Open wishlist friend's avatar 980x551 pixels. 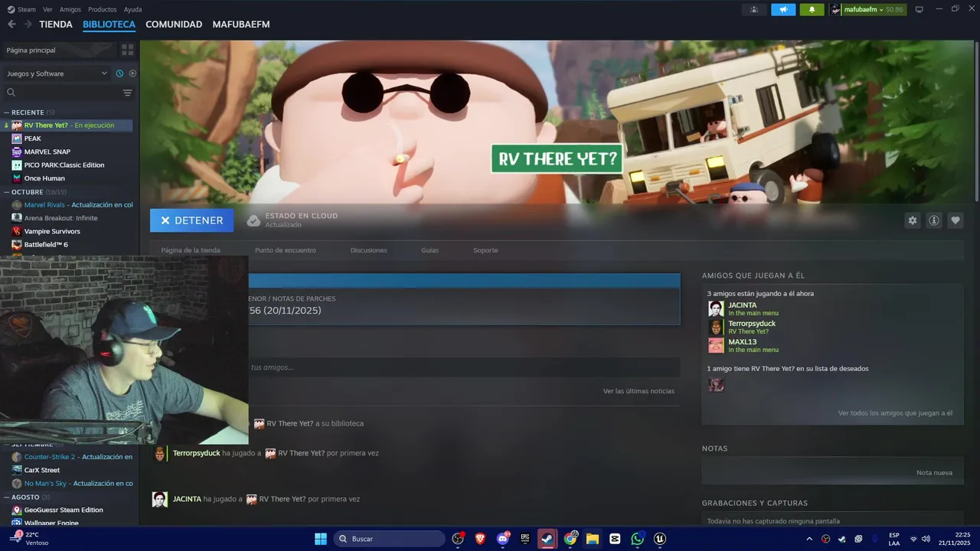click(716, 384)
